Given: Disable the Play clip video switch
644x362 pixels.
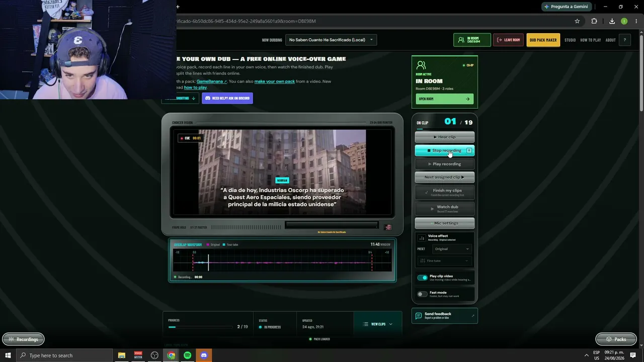Looking at the screenshot, I should coord(422,278).
